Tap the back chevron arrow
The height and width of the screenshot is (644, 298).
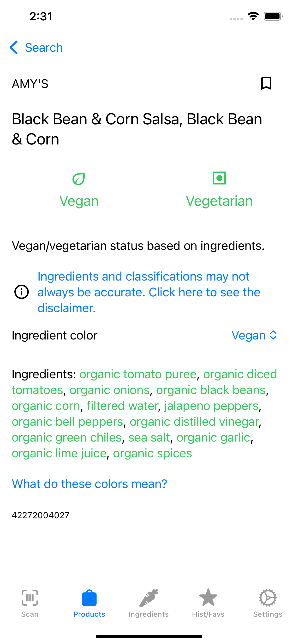(x=14, y=47)
